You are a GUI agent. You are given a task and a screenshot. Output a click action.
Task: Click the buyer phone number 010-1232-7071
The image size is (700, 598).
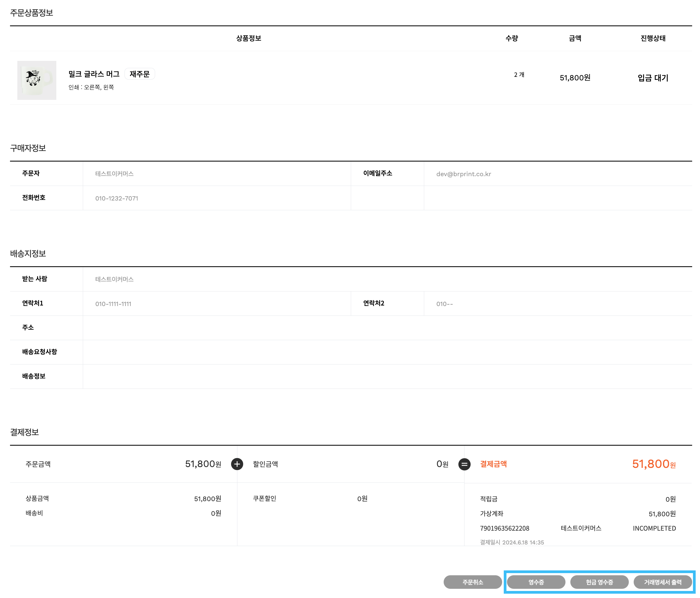(117, 198)
